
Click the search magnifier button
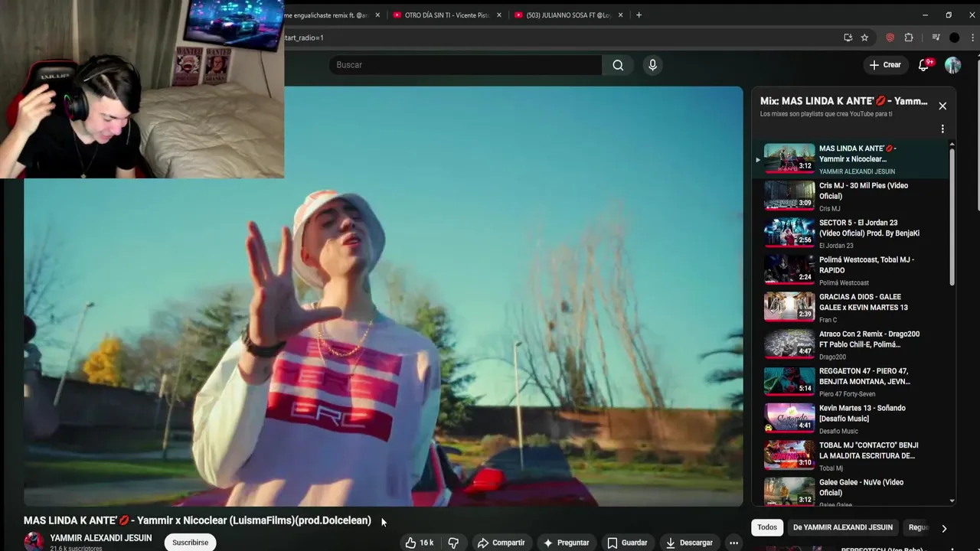tap(618, 65)
